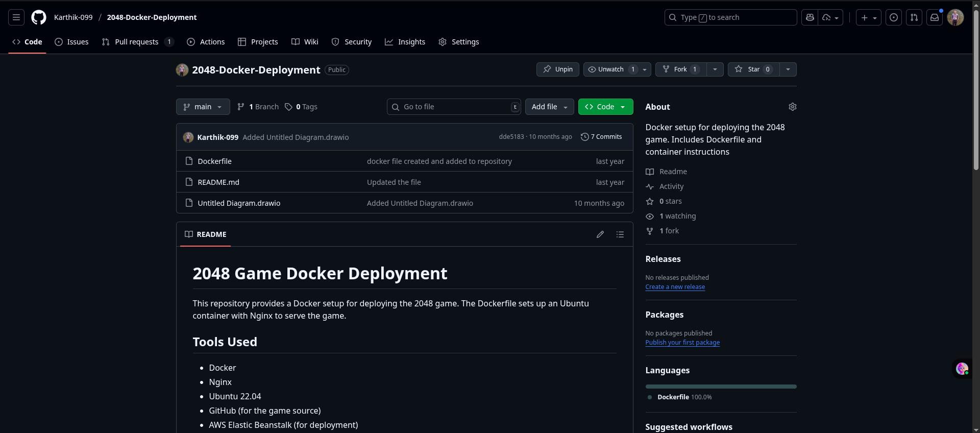This screenshot has width=980, height=433.
Task: Click Create a new release link
Action: [x=675, y=287]
